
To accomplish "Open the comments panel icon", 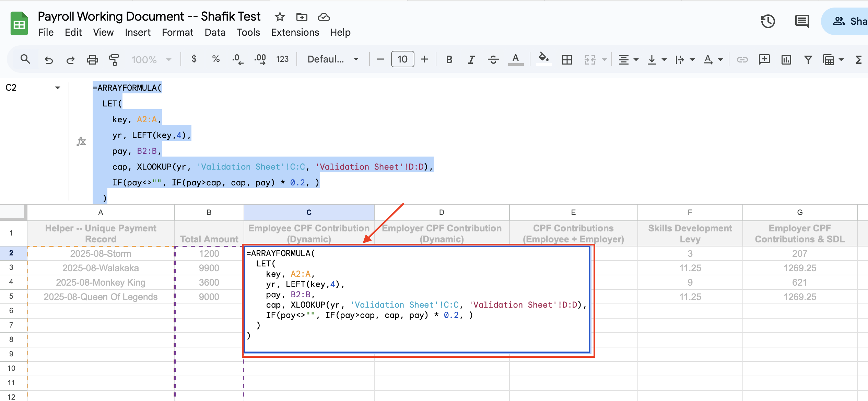I will tap(802, 21).
